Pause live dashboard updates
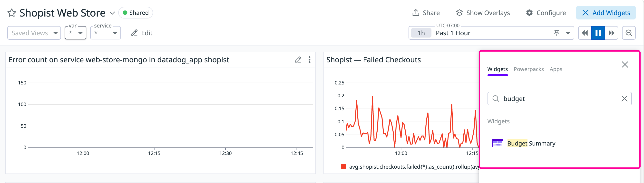Viewport: 644px width, 183px height. tap(598, 33)
